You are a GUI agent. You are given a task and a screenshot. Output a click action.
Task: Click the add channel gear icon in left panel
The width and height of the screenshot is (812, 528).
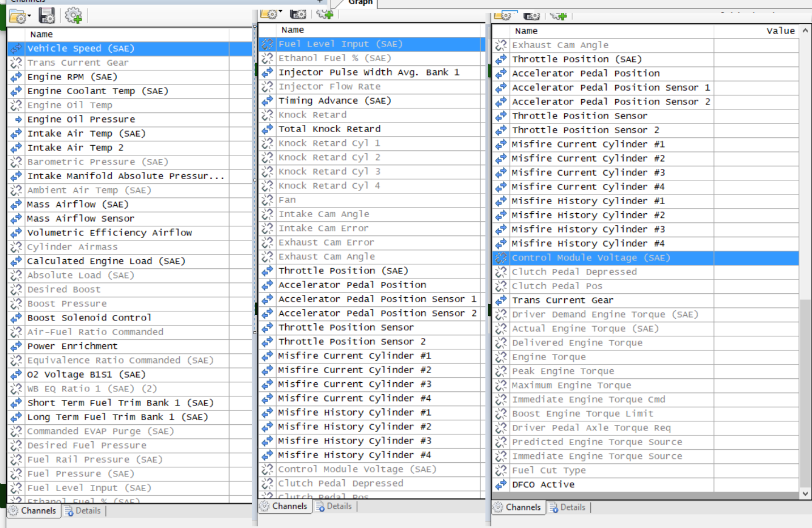pos(73,15)
